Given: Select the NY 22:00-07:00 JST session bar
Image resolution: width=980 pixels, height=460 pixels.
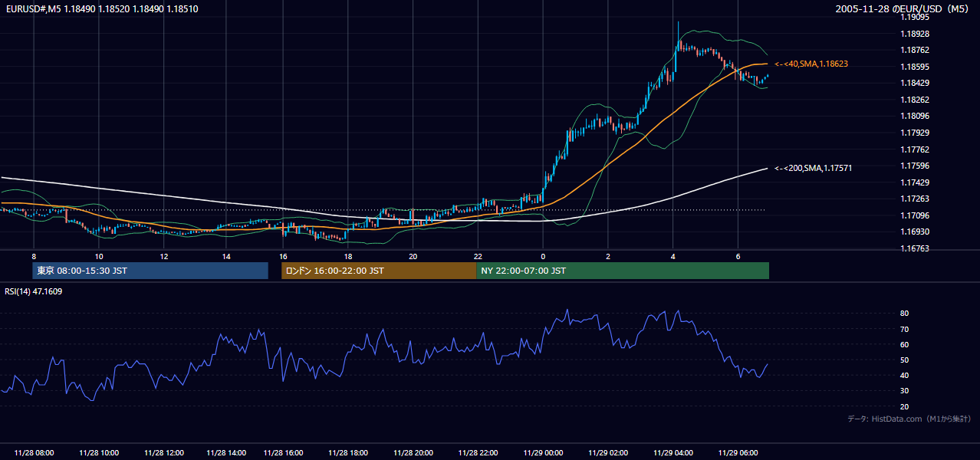Looking at the screenshot, I should pyautogui.click(x=623, y=271).
